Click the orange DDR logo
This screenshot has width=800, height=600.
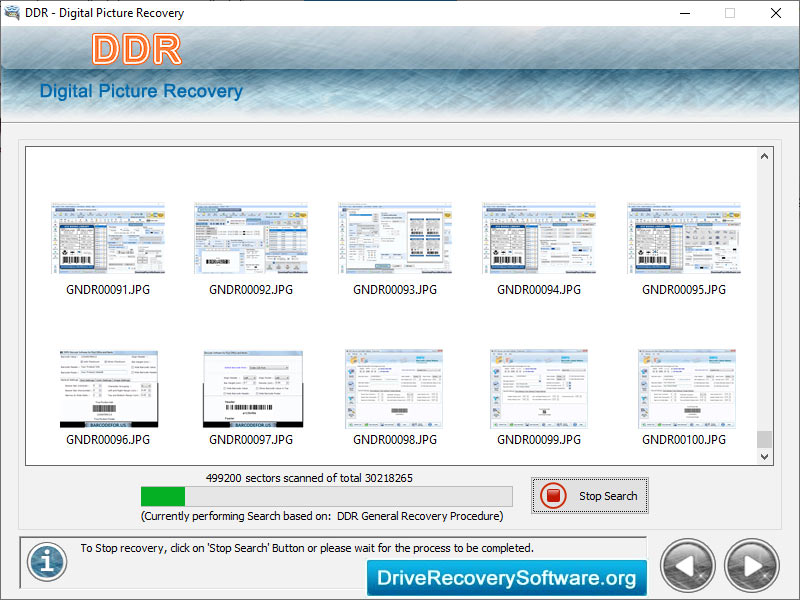pos(137,49)
